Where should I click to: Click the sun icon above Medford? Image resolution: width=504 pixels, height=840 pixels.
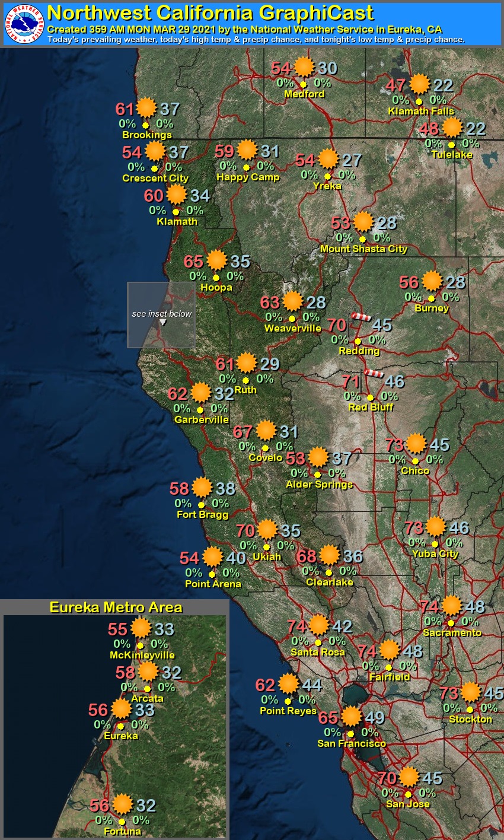coord(304,66)
